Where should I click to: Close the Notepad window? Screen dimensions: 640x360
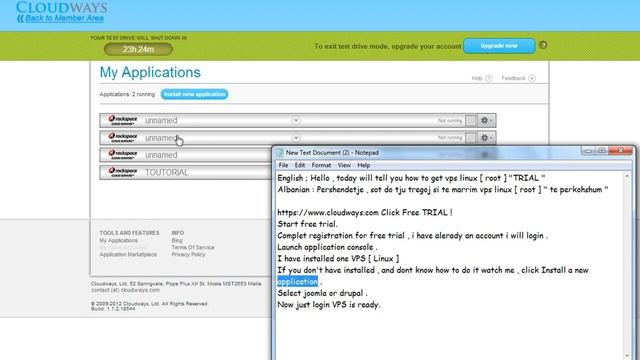620,151
